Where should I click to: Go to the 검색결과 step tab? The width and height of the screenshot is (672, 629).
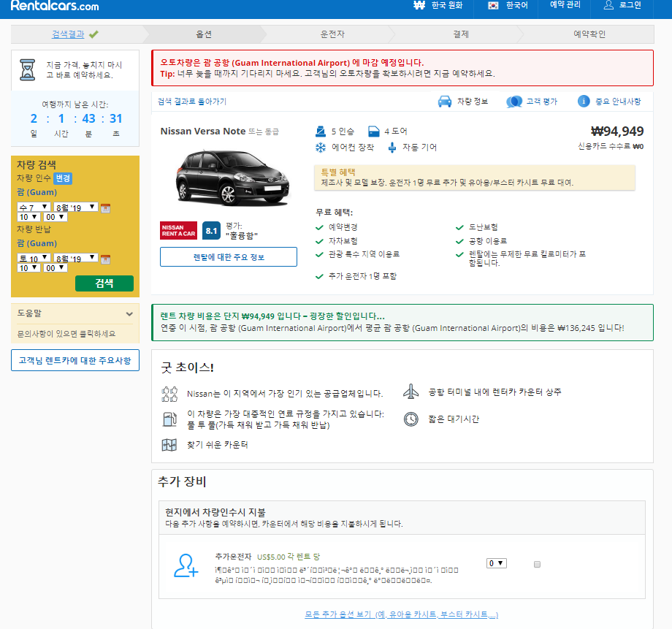tap(68, 34)
